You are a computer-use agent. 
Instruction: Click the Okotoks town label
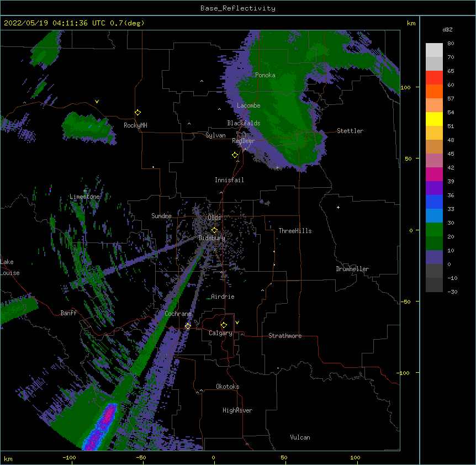228,387
